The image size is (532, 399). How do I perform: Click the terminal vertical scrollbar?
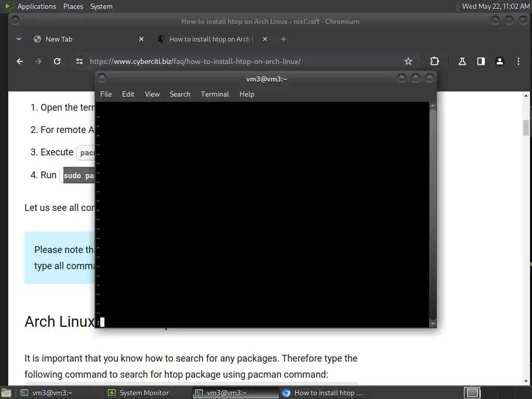[433, 215]
